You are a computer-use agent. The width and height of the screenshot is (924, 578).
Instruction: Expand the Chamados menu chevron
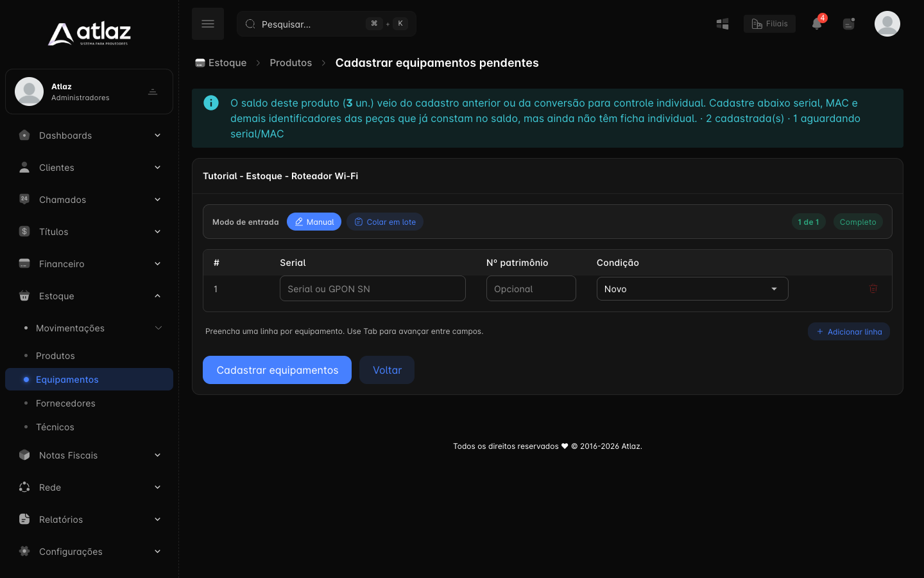(157, 199)
